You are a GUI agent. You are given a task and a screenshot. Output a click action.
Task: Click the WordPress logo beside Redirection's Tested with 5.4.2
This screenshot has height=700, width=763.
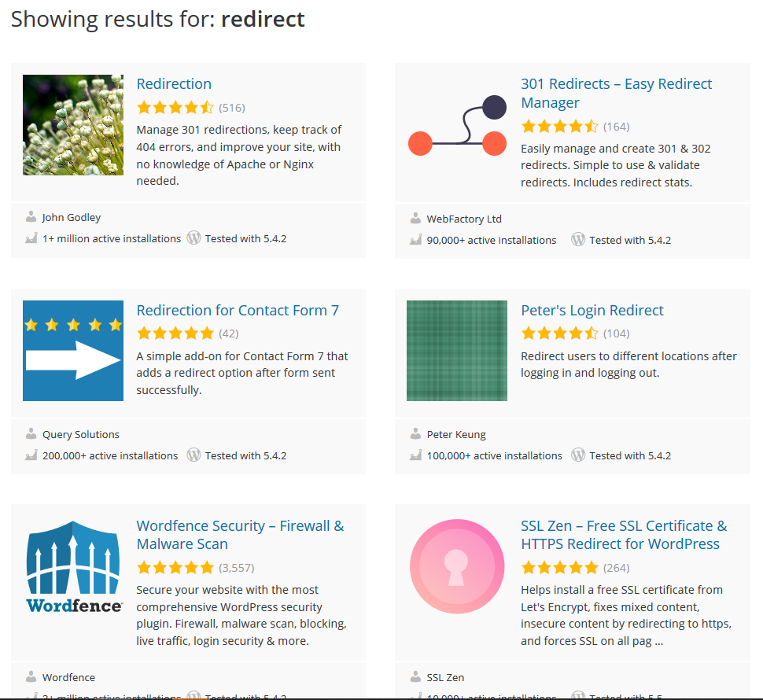click(194, 238)
